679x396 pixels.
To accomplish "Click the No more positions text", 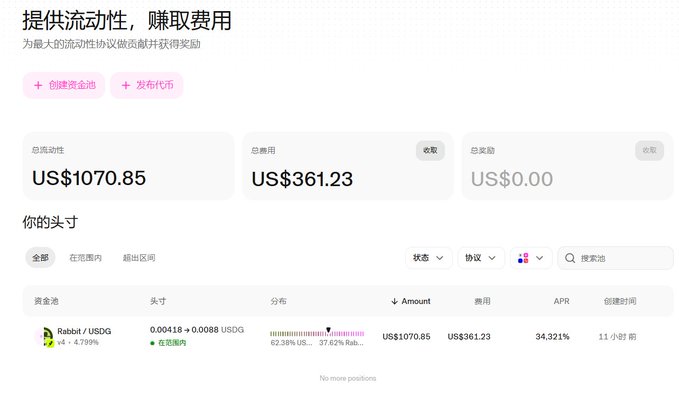I will pyautogui.click(x=348, y=378).
